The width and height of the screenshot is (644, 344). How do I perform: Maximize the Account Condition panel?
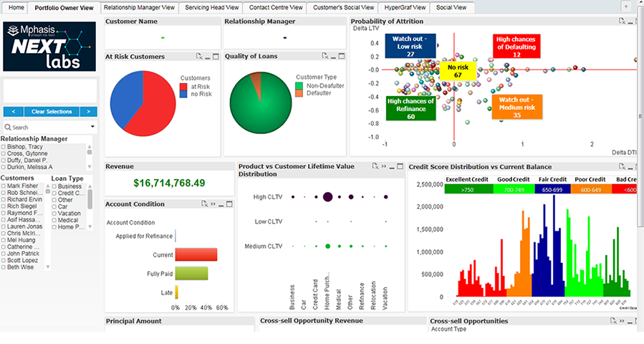coord(229,204)
